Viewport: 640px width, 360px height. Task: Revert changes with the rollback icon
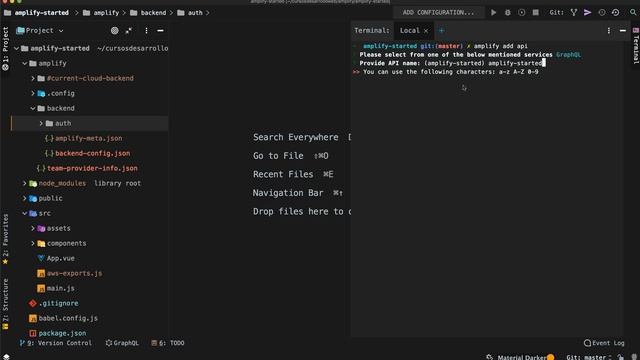(x=616, y=13)
